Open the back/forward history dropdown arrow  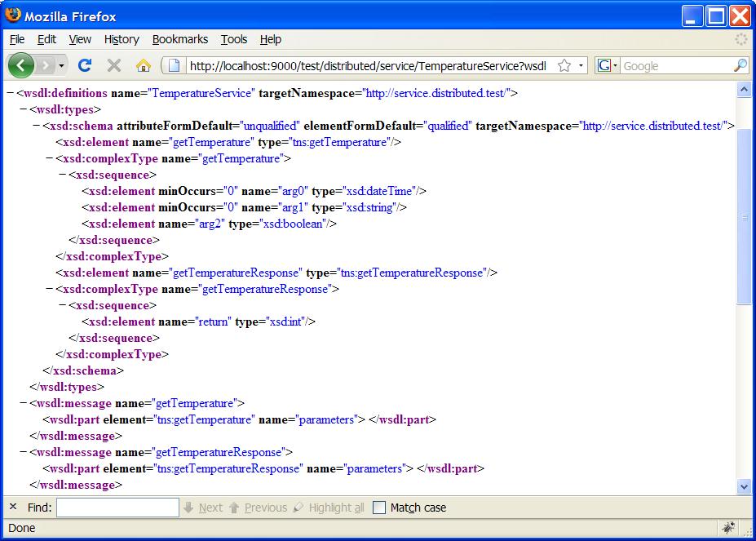[62, 65]
